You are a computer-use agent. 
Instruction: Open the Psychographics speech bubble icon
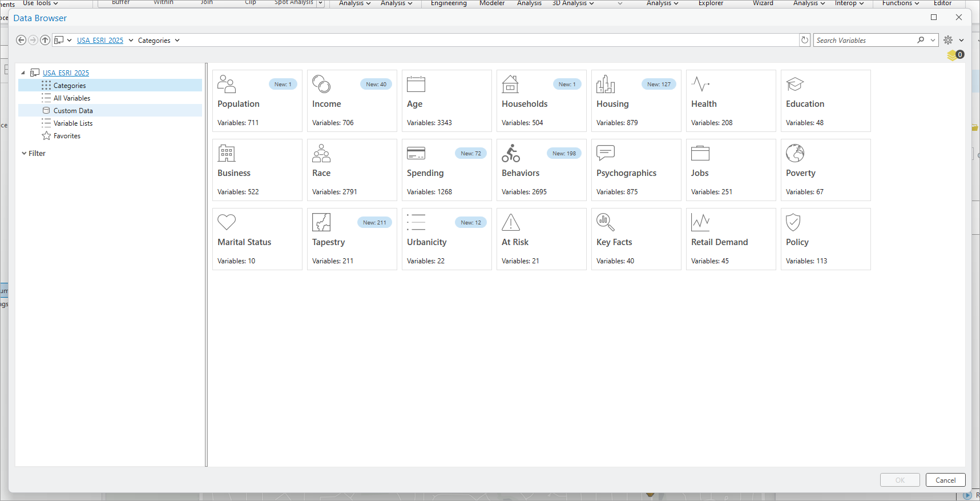click(606, 153)
